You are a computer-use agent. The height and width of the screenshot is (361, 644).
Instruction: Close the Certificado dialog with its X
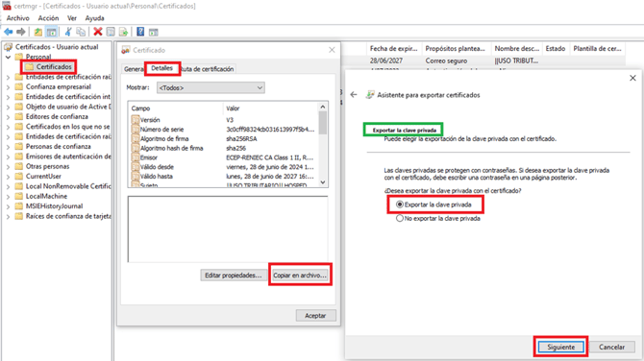coord(332,50)
